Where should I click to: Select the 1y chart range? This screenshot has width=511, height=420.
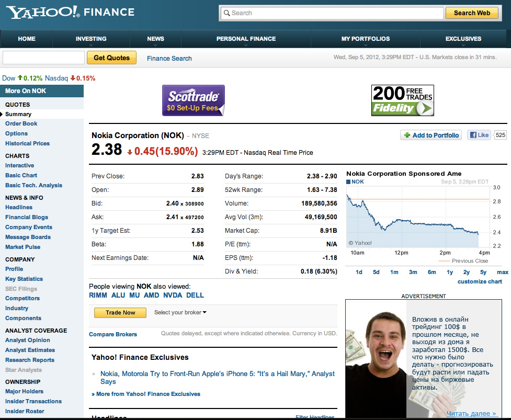click(450, 272)
